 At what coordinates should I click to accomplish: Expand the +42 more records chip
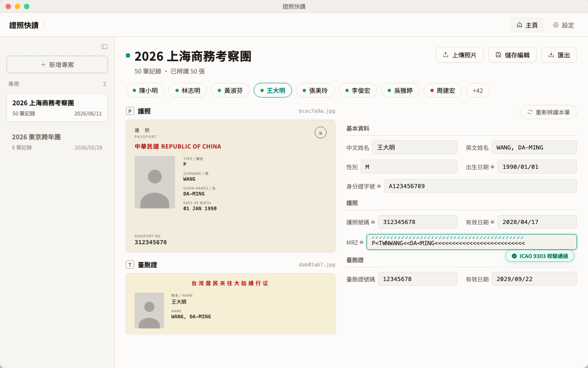click(478, 90)
